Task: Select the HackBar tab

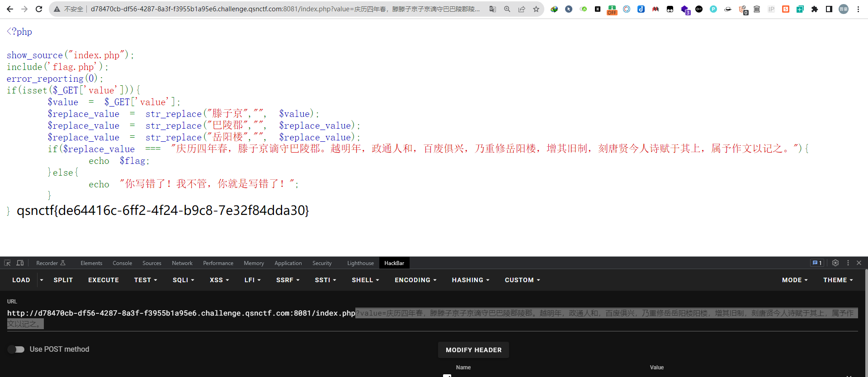Action: click(394, 263)
